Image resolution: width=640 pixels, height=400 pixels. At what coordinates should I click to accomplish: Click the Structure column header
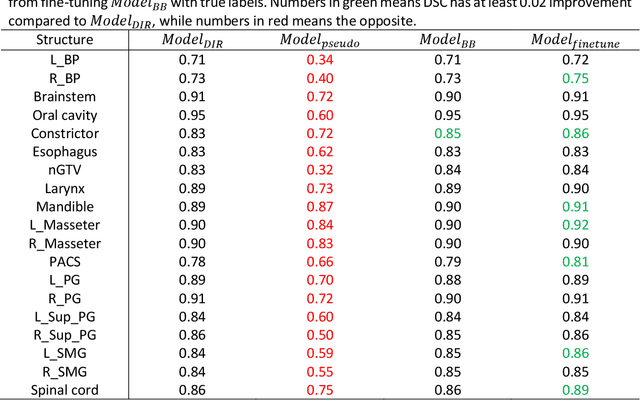coord(64,40)
